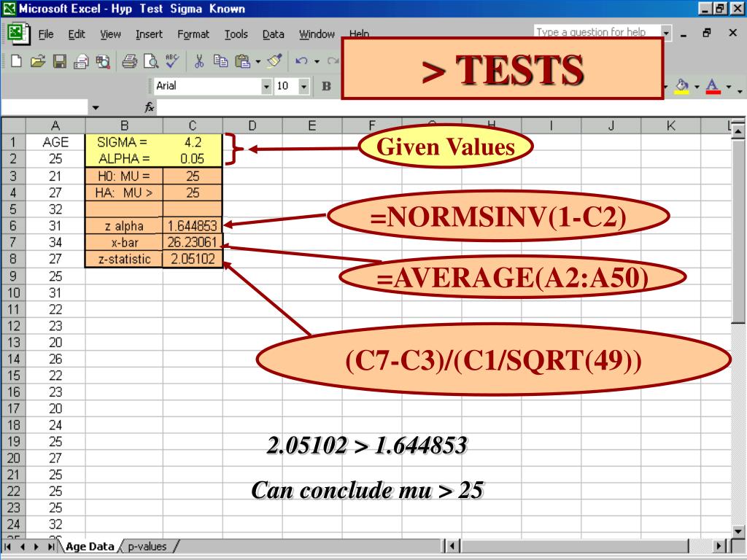Click the Excel workbook icon beside File
This screenshot has height=560, width=747.
point(18,34)
